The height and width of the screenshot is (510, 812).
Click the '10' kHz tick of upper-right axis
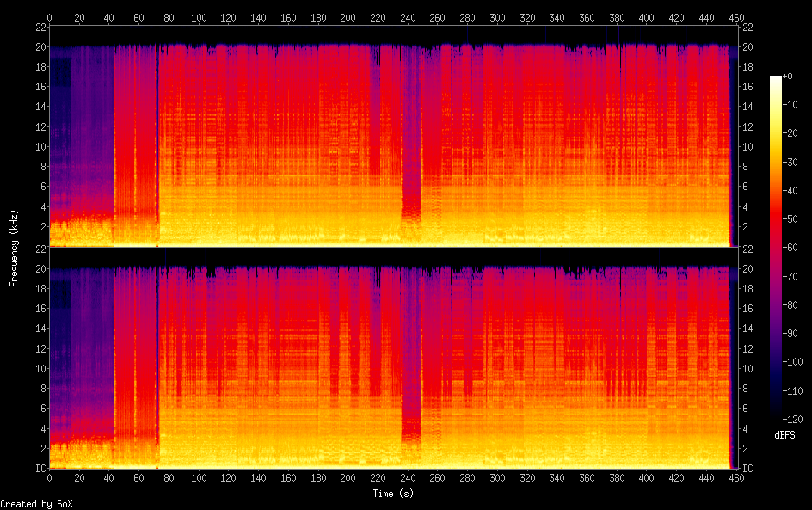pos(747,146)
